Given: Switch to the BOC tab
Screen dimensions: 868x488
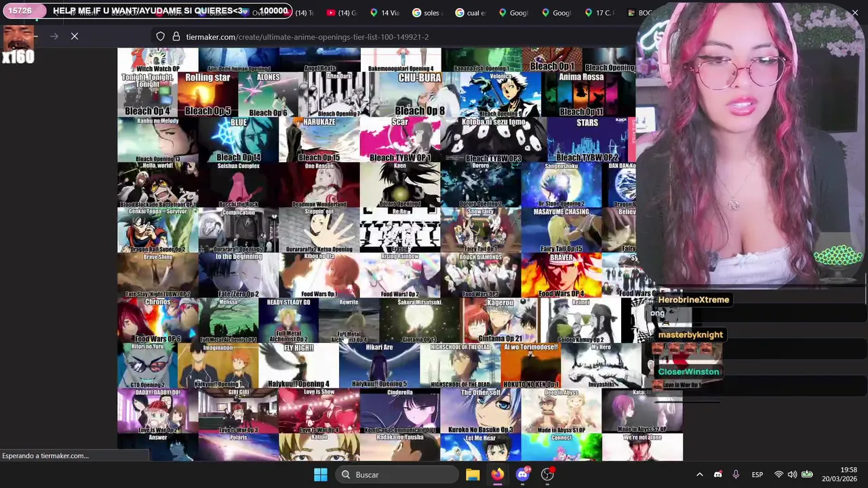Looking at the screenshot, I should coord(640,13).
